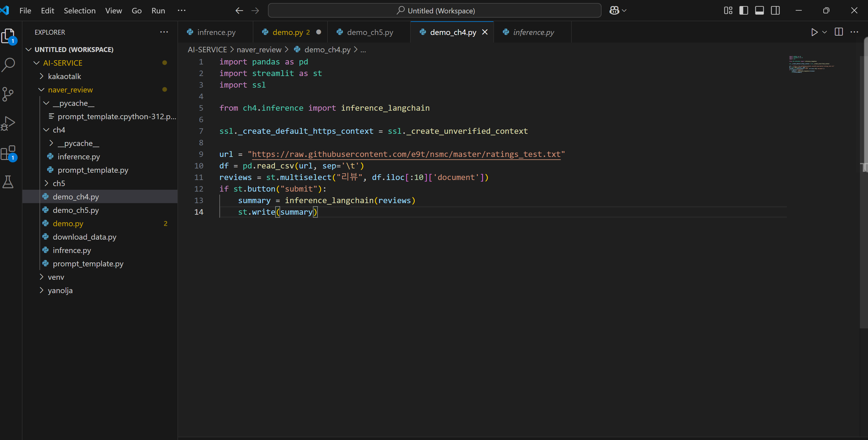Toggle the primary side bar visibility
Viewport: 868px width, 440px height.
[x=743, y=10]
